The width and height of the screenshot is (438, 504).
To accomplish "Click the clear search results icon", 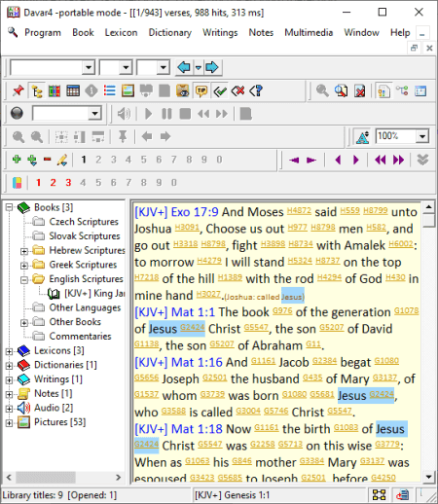I will pos(360,90).
